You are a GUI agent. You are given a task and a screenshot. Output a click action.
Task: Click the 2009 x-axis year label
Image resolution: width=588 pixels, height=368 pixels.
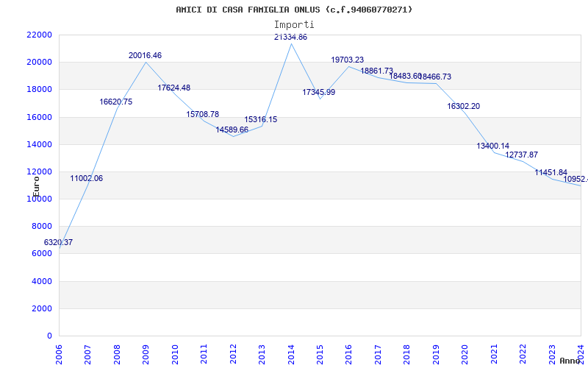(x=146, y=354)
